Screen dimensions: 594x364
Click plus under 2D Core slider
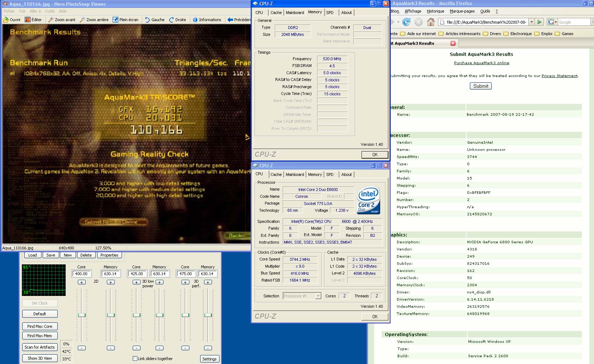(x=82, y=282)
